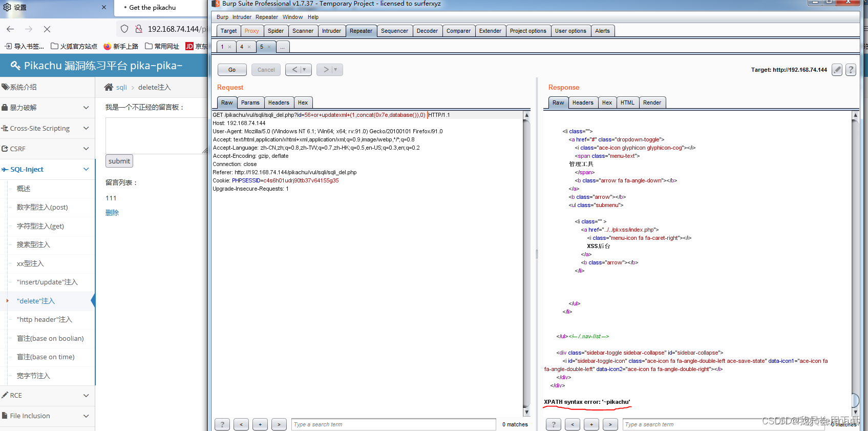
Task: Open the time-based blind injection page
Action: point(46,357)
